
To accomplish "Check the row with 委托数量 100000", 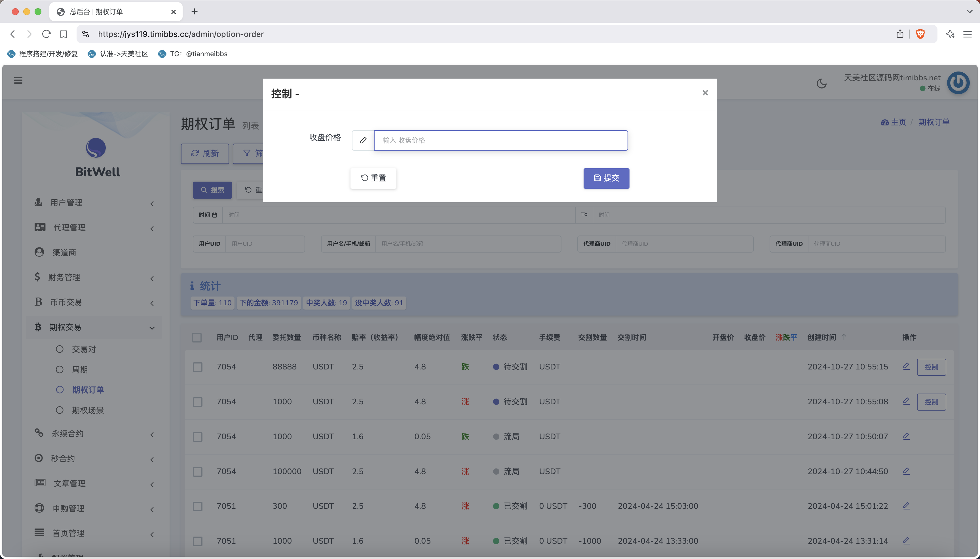I will click(198, 472).
